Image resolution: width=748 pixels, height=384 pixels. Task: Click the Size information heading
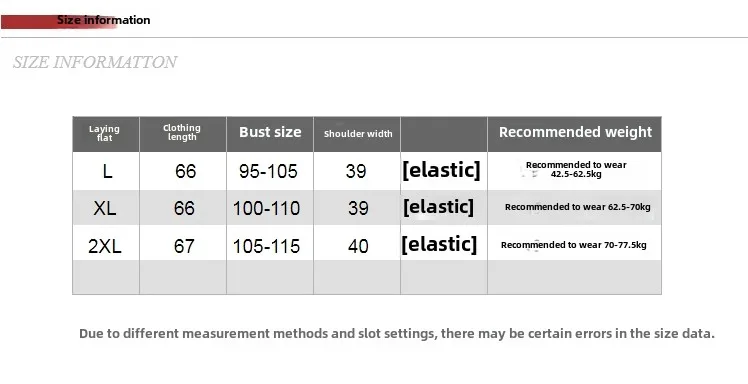point(104,20)
